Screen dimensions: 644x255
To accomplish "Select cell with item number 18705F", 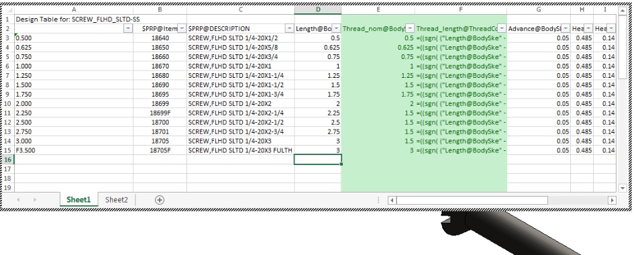I will pyautogui.click(x=160, y=150).
